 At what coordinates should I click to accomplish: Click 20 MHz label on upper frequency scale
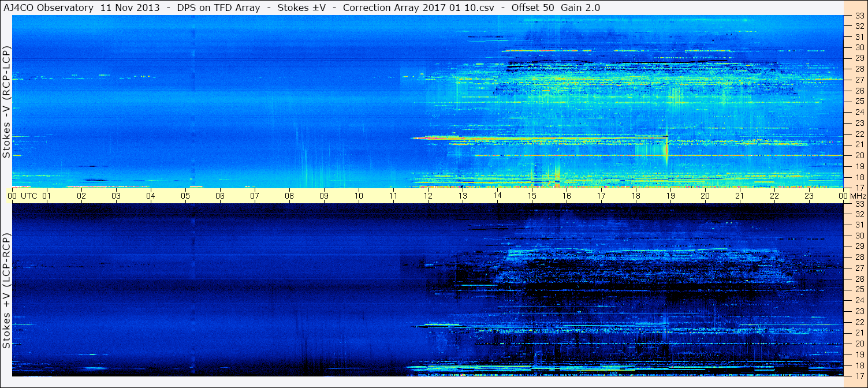[859, 155]
